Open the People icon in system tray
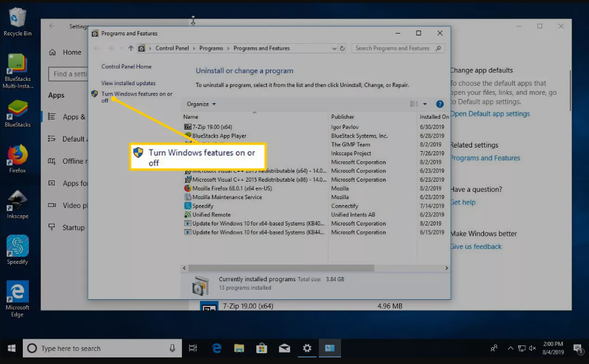The width and height of the screenshot is (589, 364). coord(494,348)
